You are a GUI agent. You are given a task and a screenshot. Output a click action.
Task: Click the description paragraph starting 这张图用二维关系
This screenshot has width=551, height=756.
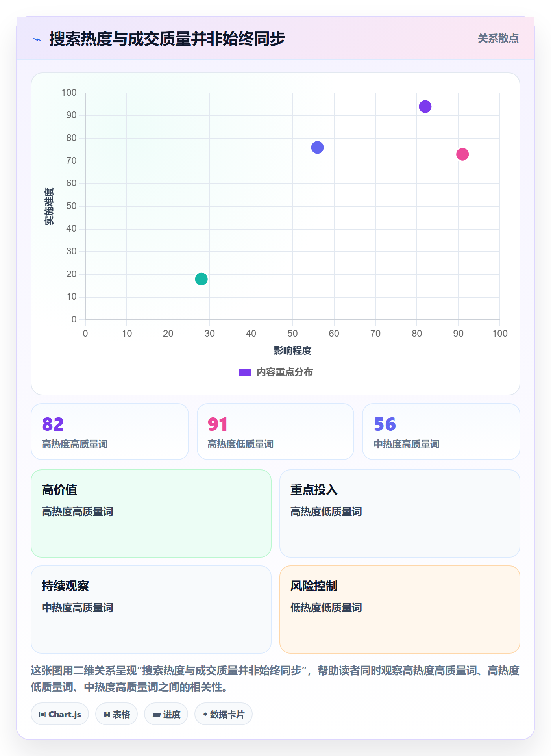[275, 679]
